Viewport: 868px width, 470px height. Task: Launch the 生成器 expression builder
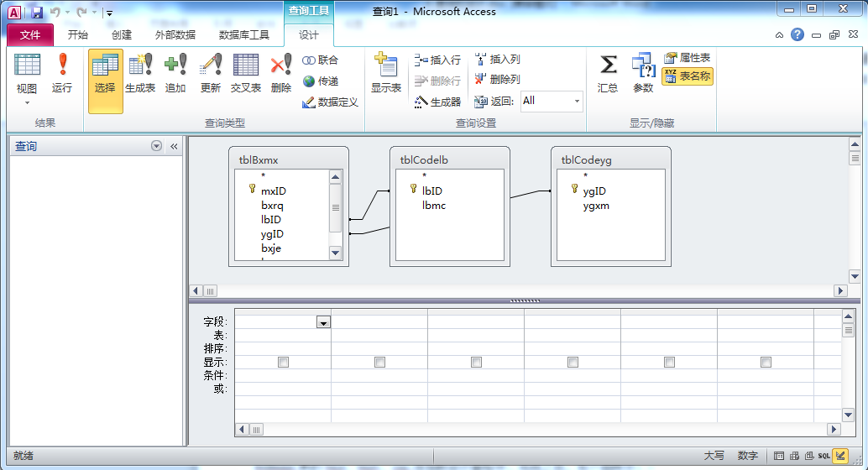click(437, 102)
